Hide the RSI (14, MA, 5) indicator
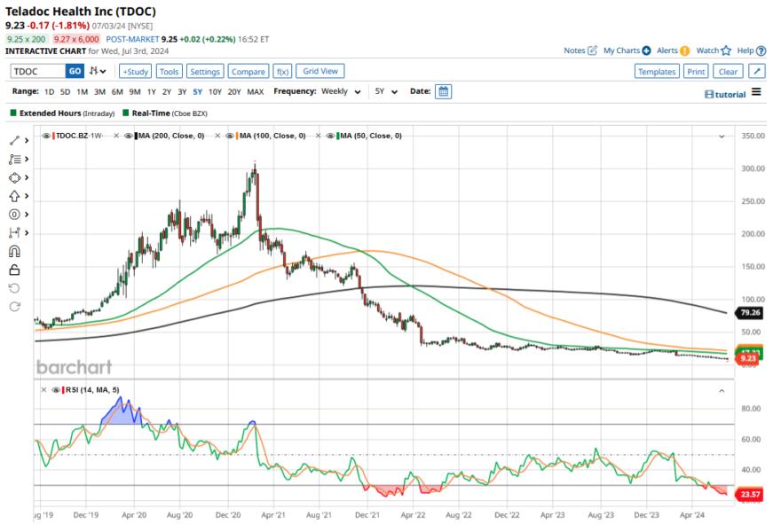Image resolution: width=781 pixels, height=532 pixels. (x=56, y=389)
